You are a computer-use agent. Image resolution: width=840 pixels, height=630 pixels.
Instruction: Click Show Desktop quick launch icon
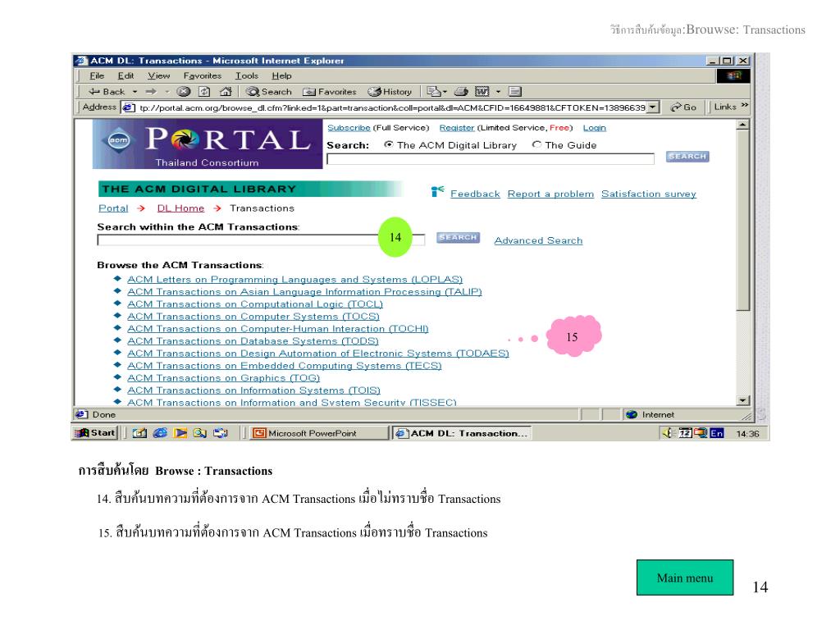pos(139,433)
